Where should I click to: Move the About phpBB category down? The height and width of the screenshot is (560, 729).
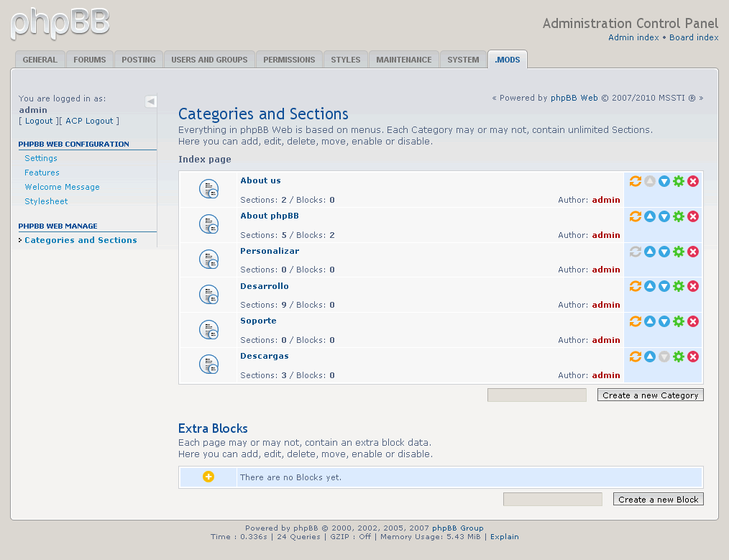pyautogui.click(x=664, y=216)
